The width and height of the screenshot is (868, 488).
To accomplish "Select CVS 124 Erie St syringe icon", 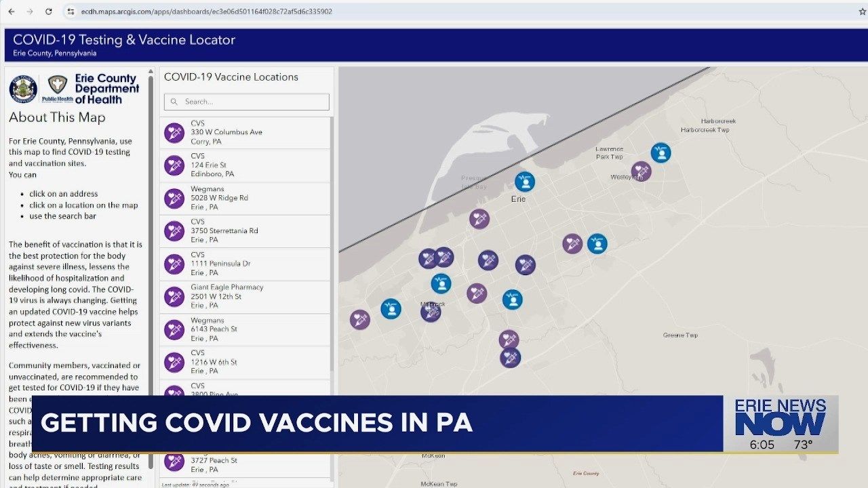I will click(x=174, y=165).
